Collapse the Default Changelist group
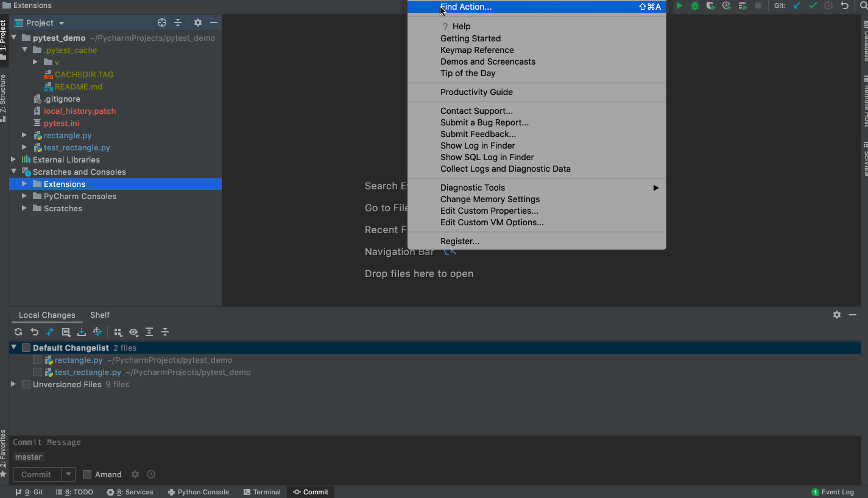This screenshot has height=498, width=868. point(13,348)
